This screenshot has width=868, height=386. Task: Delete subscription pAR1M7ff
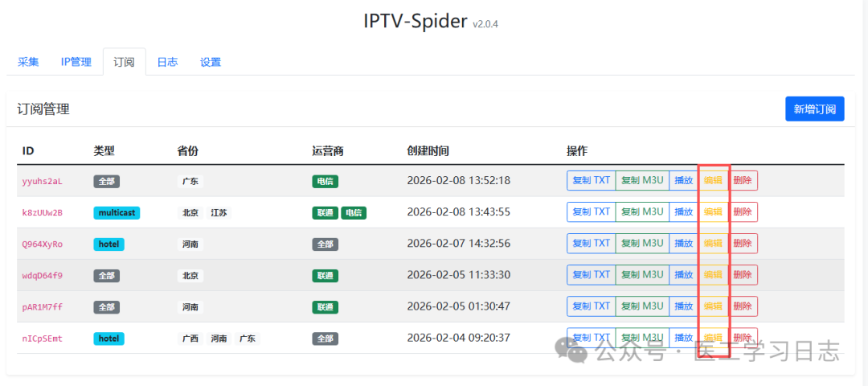[x=743, y=306]
